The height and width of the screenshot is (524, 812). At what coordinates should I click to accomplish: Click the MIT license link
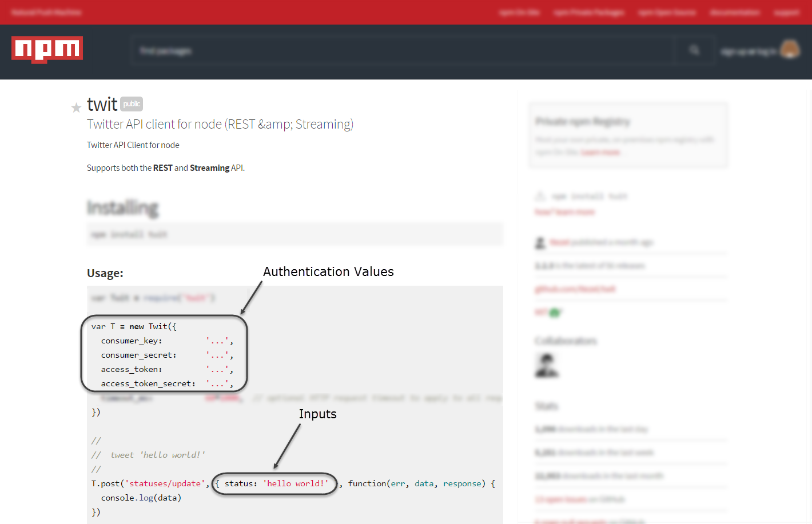(541, 312)
